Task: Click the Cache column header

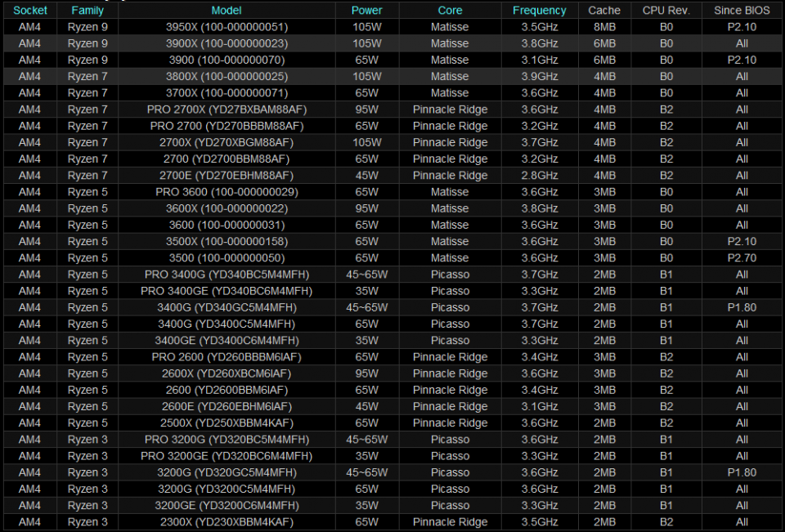Action: point(603,11)
